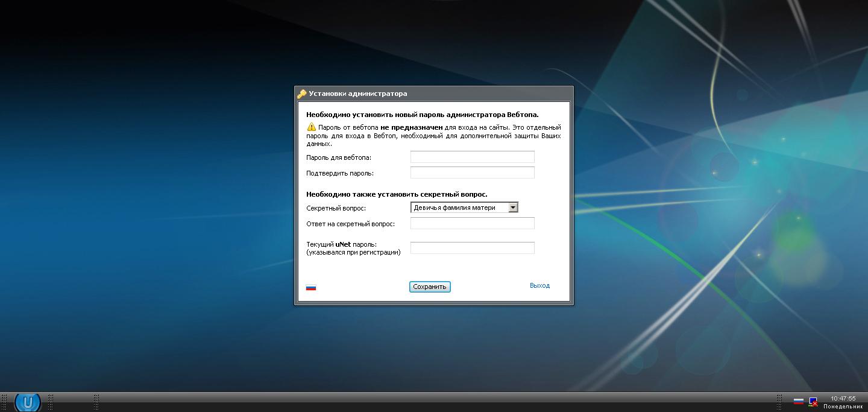Focus the current uNet password field

pos(472,248)
